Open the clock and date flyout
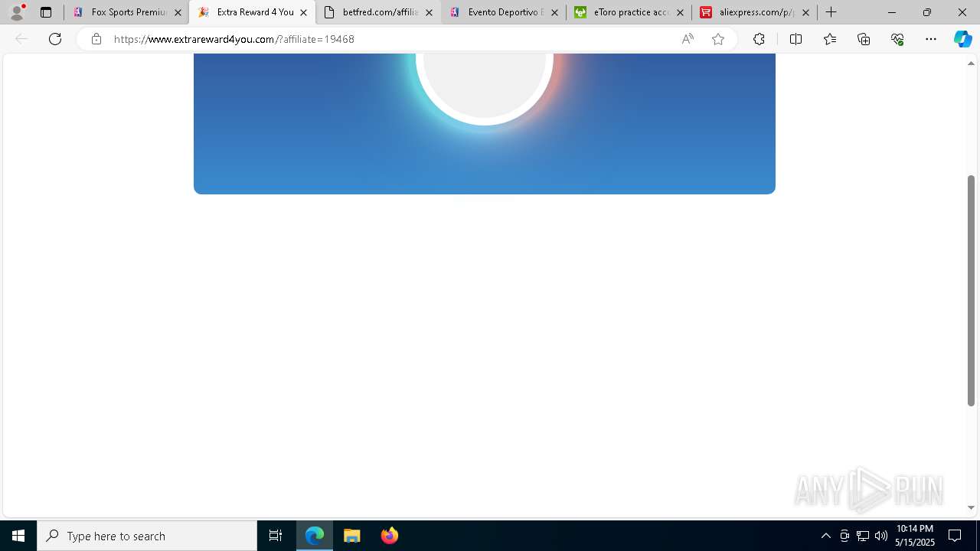 (x=915, y=536)
